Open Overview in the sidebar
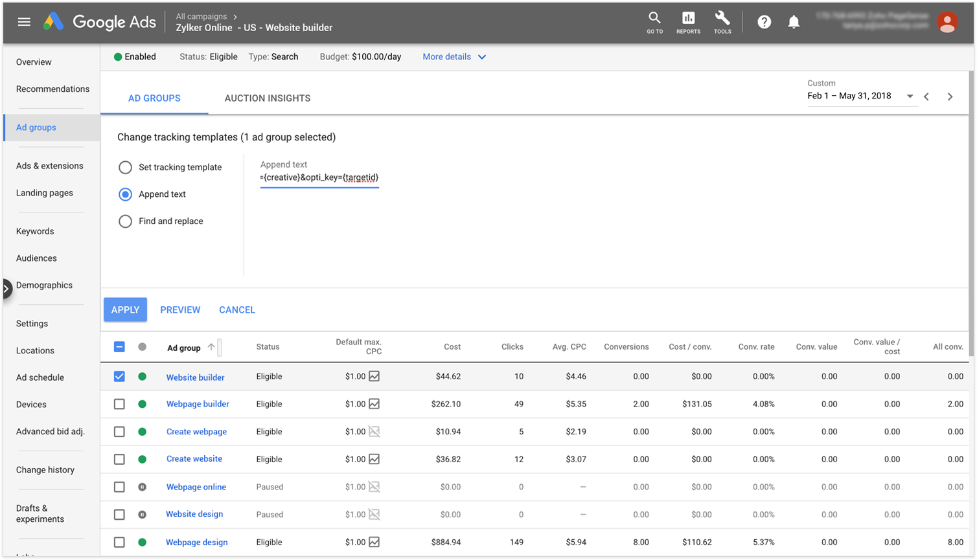Viewport: 977px width, 560px height. 34,62
